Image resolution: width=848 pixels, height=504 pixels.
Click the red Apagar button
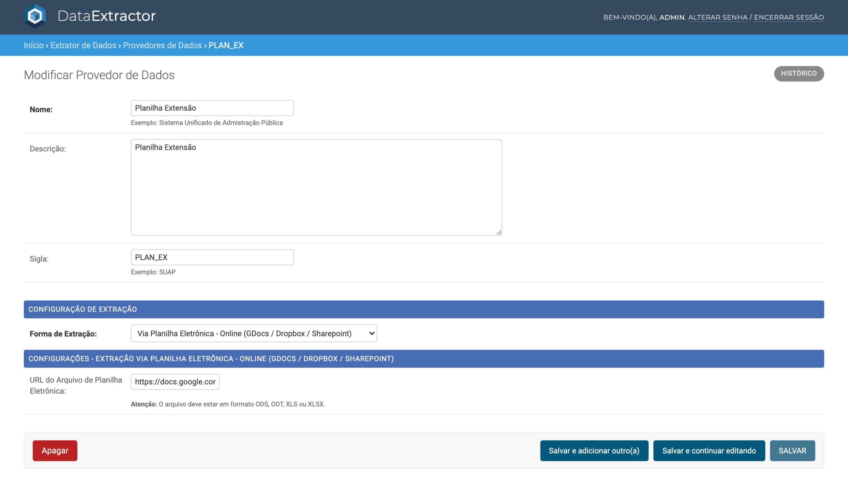click(x=55, y=450)
